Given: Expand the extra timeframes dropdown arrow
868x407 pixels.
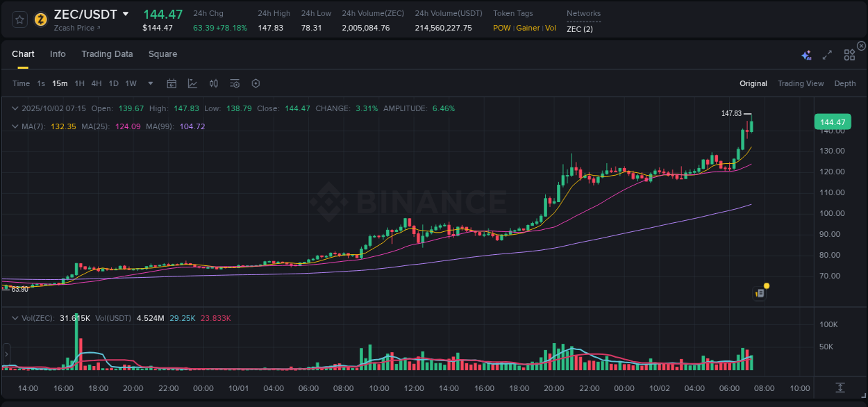Looking at the screenshot, I should coord(149,83).
